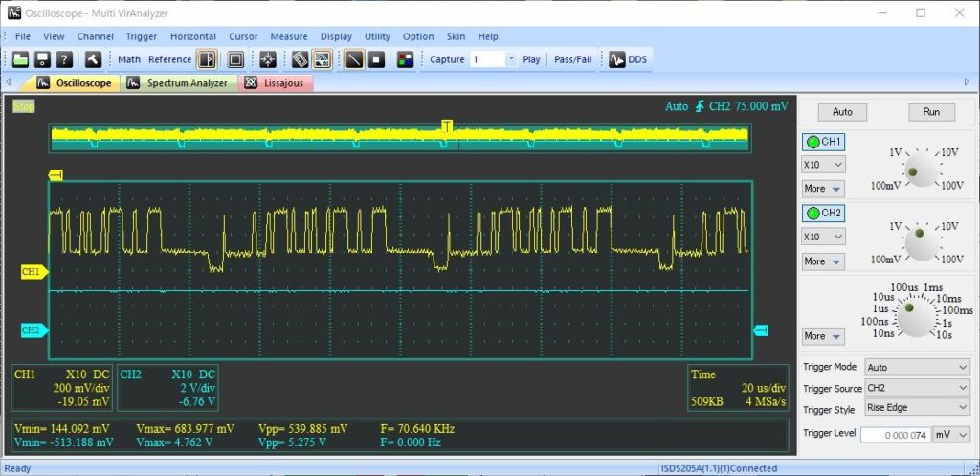Image resolution: width=980 pixels, height=476 pixels.
Task: Click the save disk icon in toolbar
Action: pyautogui.click(x=42, y=59)
